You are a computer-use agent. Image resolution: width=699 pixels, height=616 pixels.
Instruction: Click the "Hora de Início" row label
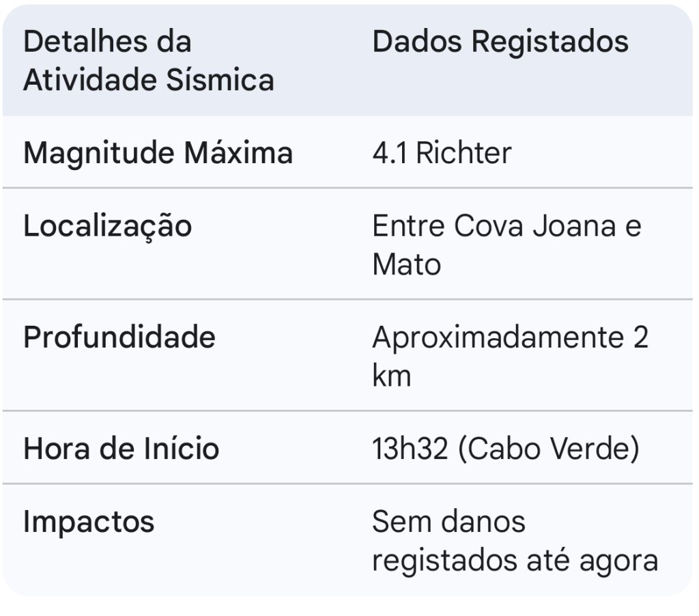[122, 449]
